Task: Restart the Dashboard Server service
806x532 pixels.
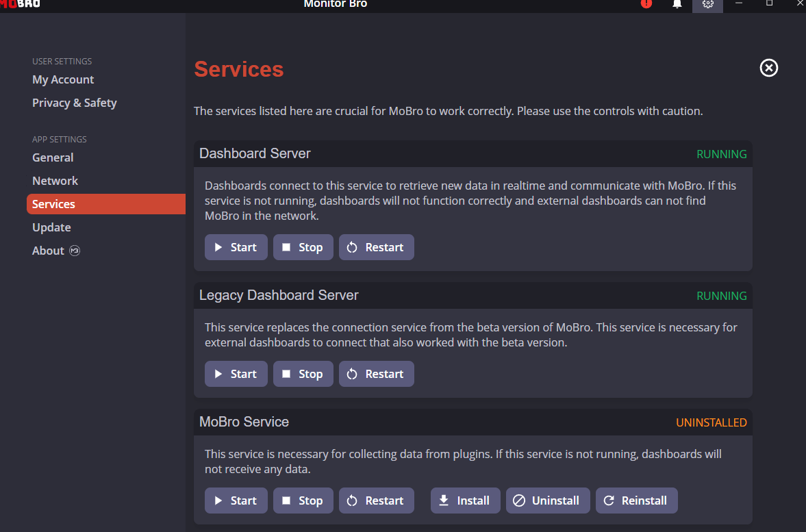Action: [x=376, y=247]
